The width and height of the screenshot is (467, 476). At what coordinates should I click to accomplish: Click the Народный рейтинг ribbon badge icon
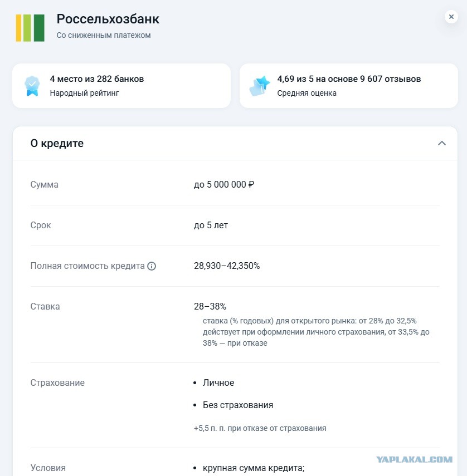(x=32, y=86)
